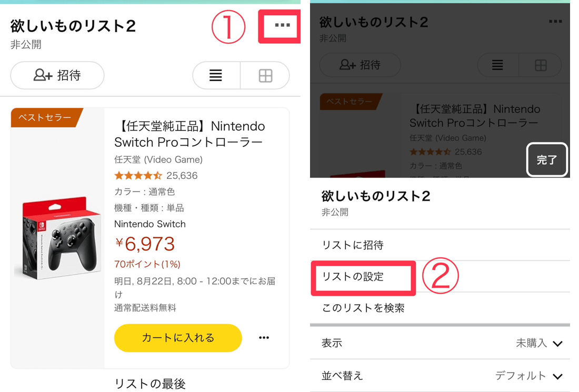Select リストの設定 menu item
579x392 pixels.
click(353, 277)
